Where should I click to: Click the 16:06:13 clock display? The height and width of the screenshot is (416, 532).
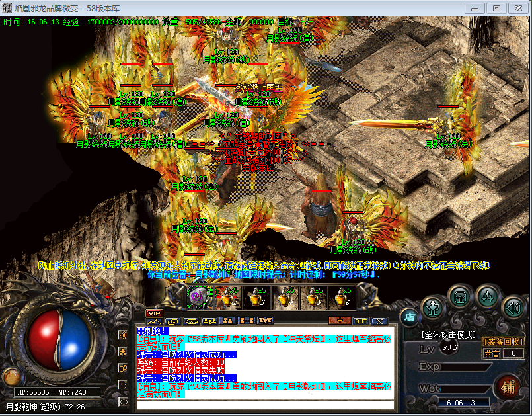459,403
